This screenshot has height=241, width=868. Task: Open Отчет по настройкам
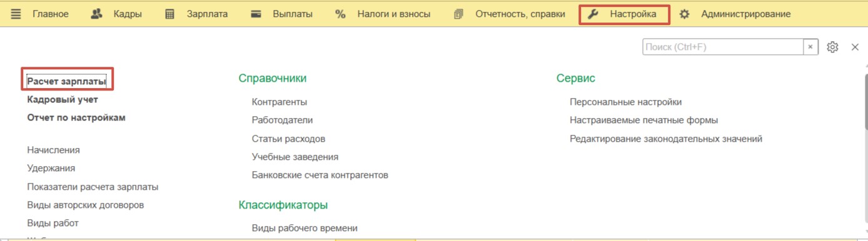[76, 117]
